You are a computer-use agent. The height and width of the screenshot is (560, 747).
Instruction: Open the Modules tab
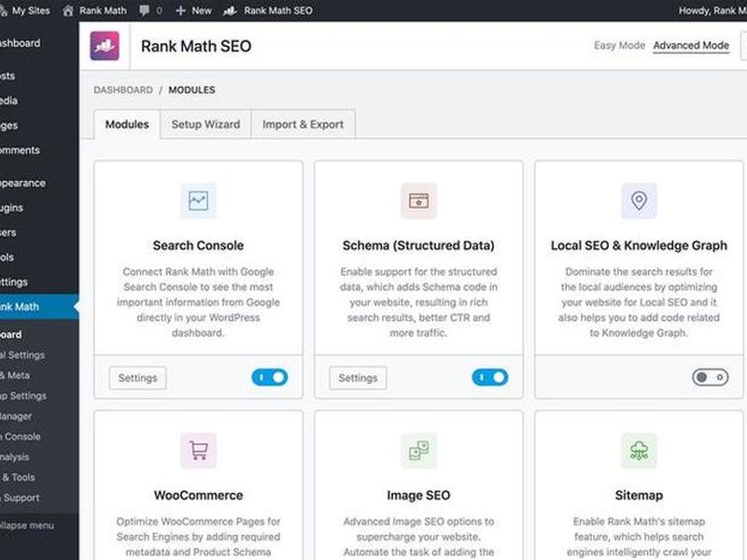(127, 124)
